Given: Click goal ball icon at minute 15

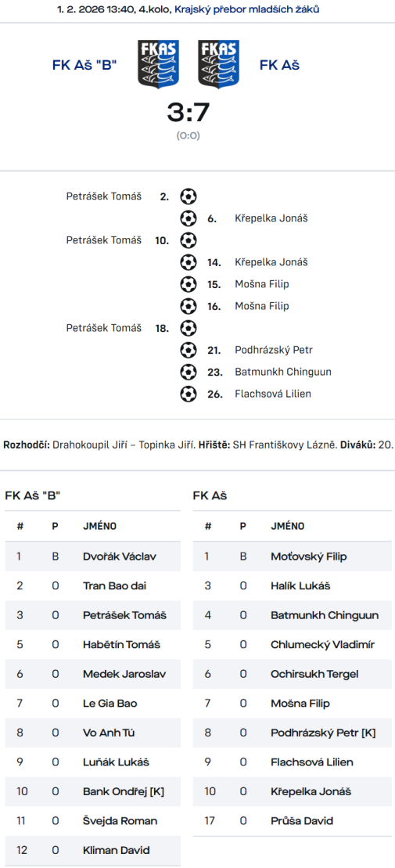Looking at the screenshot, I should click(x=189, y=284).
